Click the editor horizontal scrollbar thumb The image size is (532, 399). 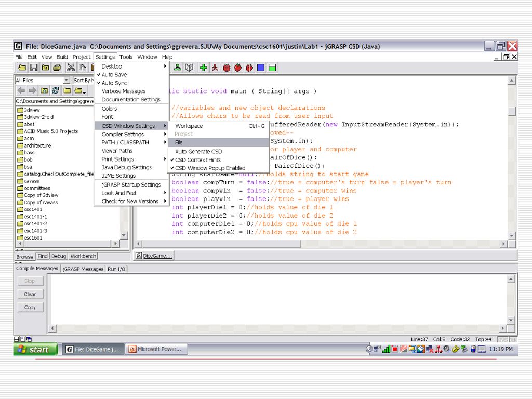[x=222, y=244]
